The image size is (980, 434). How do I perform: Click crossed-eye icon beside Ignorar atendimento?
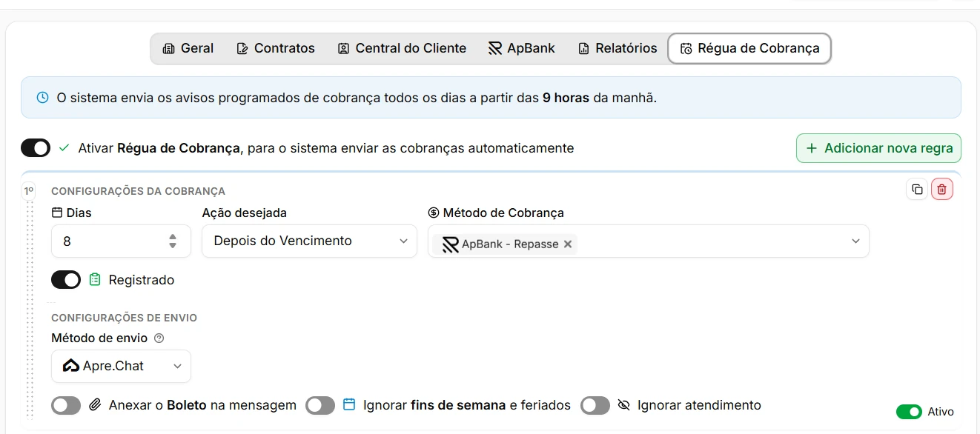[623, 405]
